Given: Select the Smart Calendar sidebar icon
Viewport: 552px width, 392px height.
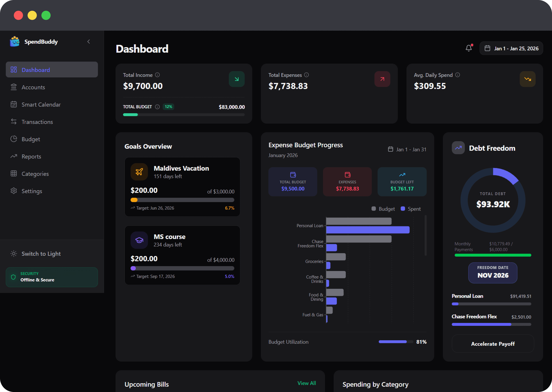Looking at the screenshot, I should tap(14, 104).
